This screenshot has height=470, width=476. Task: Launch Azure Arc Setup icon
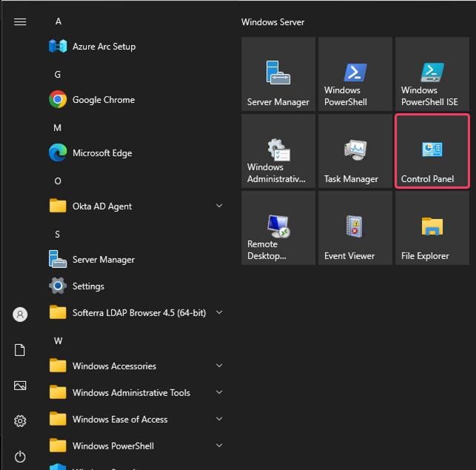click(58, 47)
